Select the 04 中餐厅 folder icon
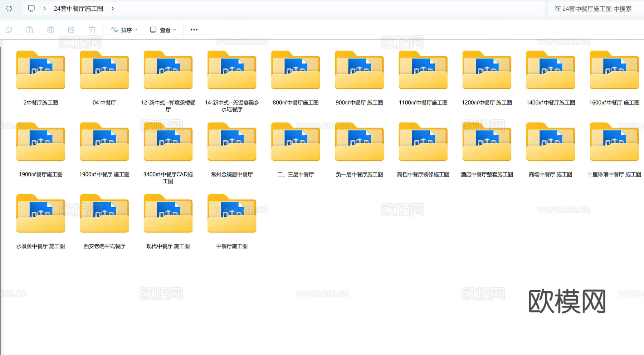 104,70
